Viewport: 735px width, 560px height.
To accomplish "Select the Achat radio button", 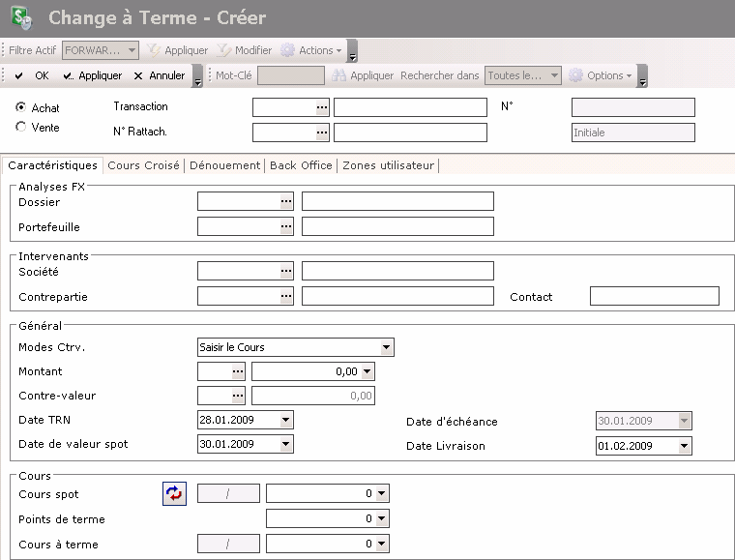I will pos(21,107).
